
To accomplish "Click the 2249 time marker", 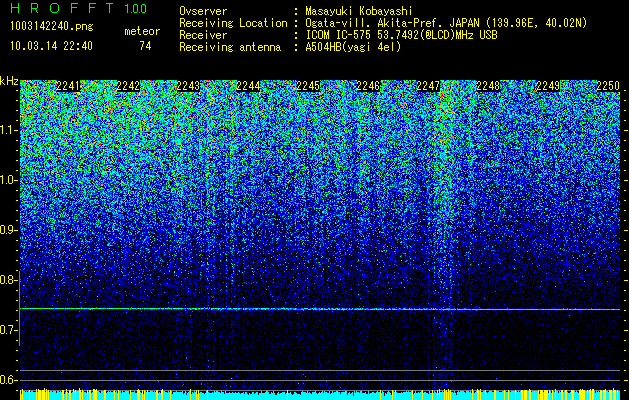I will coord(548,86).
